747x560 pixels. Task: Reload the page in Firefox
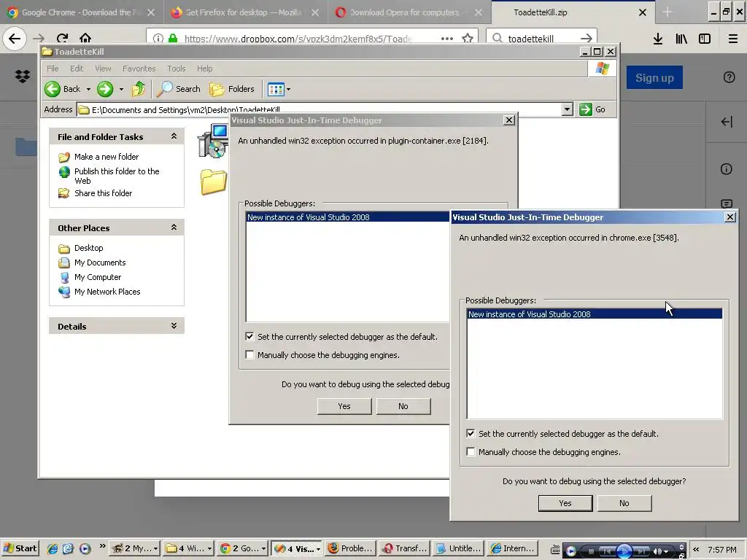(62, 38)
